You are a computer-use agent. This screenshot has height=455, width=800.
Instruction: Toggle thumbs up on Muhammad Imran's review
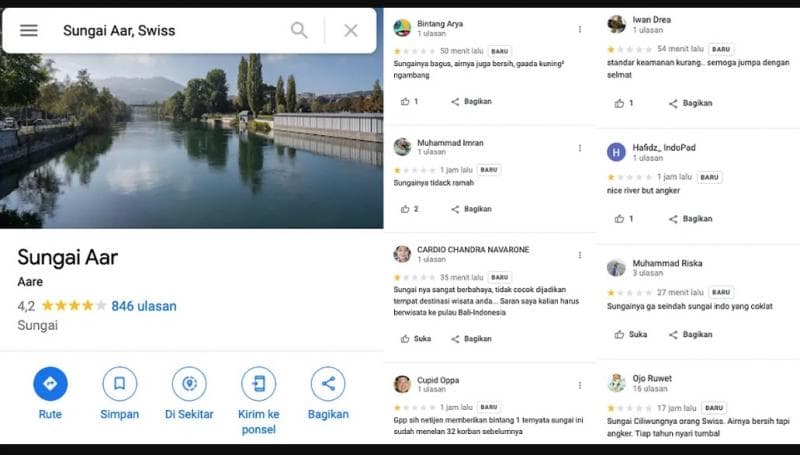[x=405, y=209]
